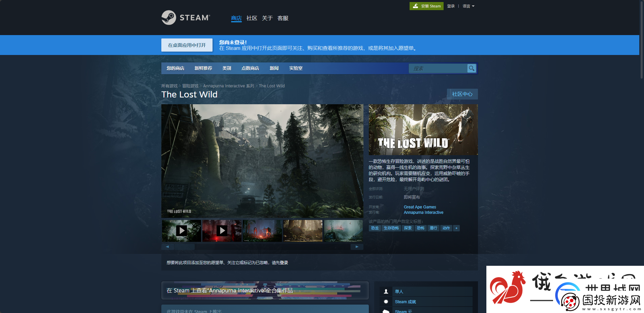Select the 生存恐怖 tag
Screen dimensions: 644x313
click(391, 228)
